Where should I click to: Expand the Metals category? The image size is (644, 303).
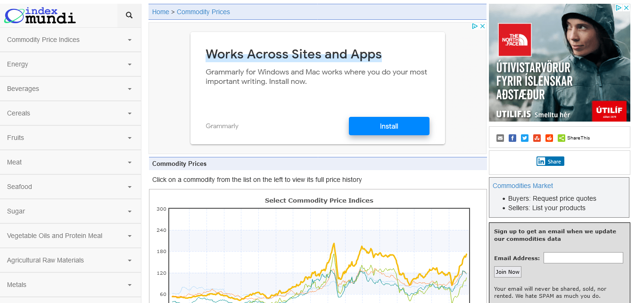[x=70, y=285]
